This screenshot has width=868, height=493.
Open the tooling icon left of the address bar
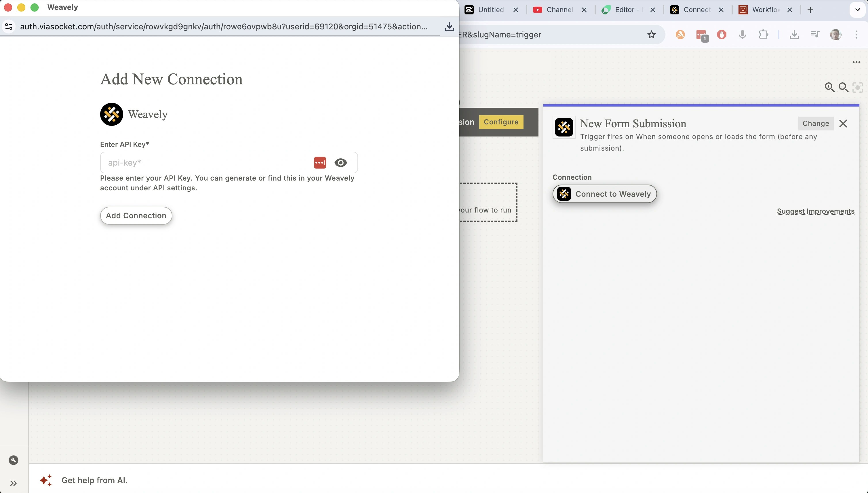[8, 26]
